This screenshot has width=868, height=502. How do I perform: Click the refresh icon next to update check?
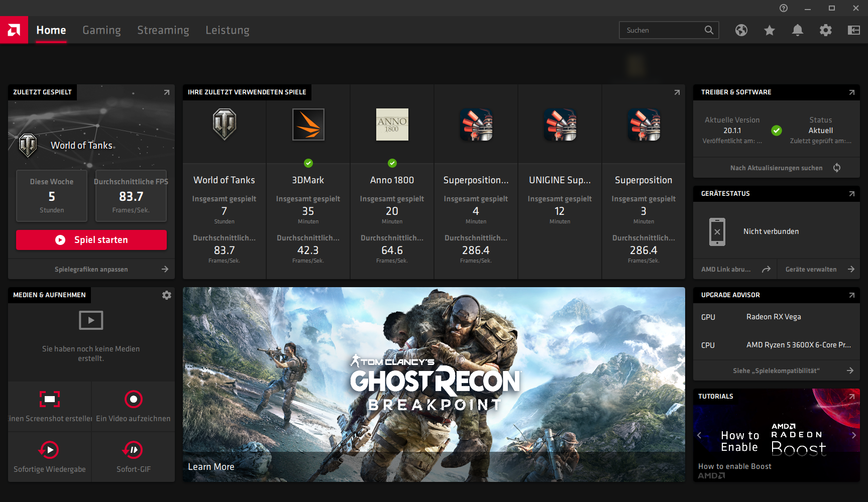pyautogui.click(x=837, y=168)
